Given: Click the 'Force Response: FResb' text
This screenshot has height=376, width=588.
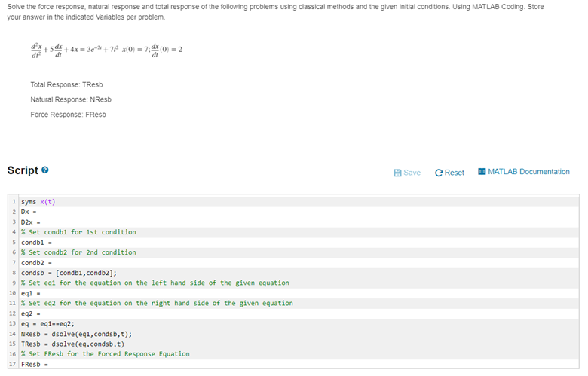Looking at the screenshot, I should pyautogui.click(x=69, y=115).
